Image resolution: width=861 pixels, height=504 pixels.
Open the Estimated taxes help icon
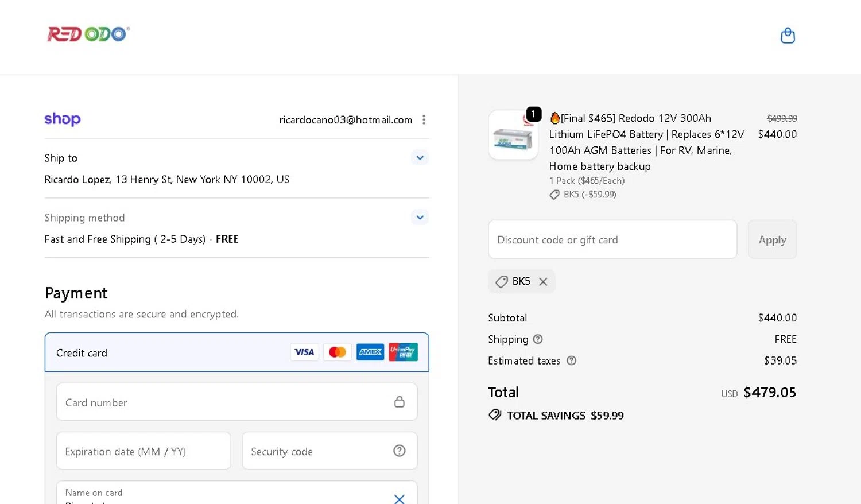point(571,360)
